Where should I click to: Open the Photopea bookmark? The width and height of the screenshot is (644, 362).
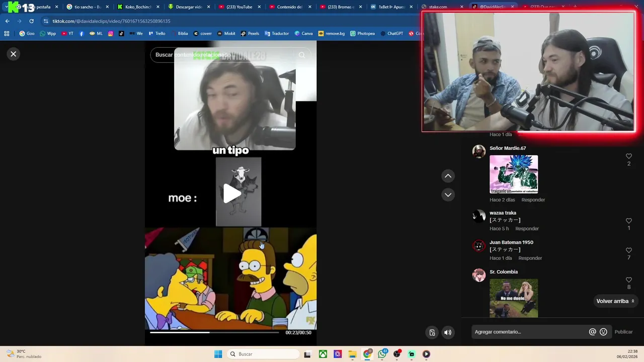tap(362, 34)
